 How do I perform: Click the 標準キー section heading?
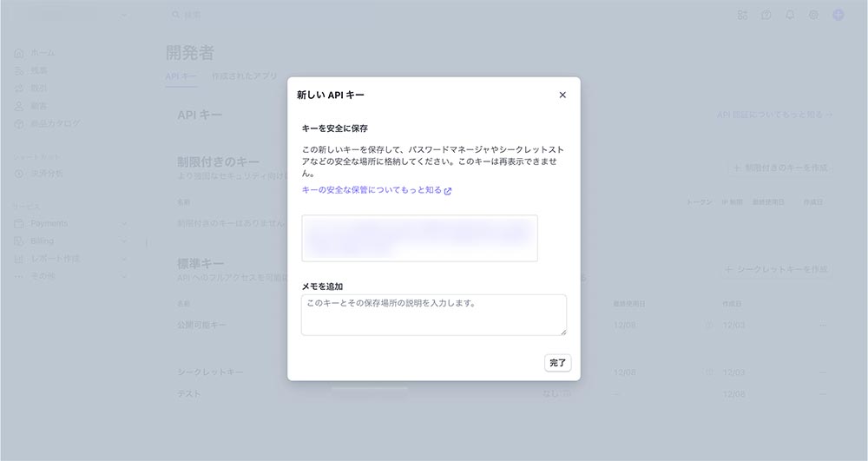pos(201,263)
